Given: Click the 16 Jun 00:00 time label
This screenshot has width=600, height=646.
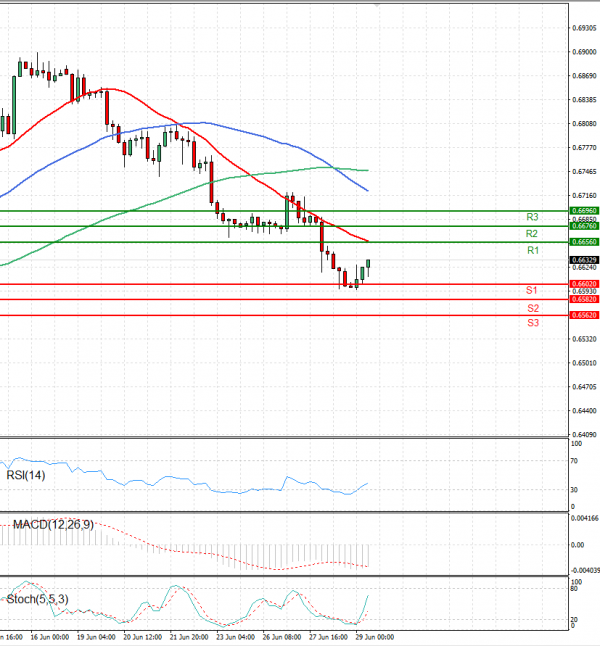Looking at the screenshot, I should 49,637.
